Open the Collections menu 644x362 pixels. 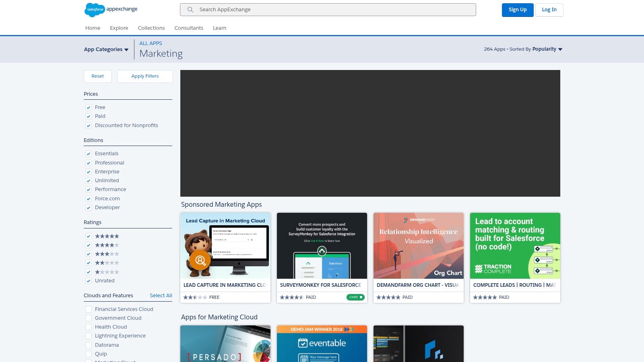coord(151,28)
